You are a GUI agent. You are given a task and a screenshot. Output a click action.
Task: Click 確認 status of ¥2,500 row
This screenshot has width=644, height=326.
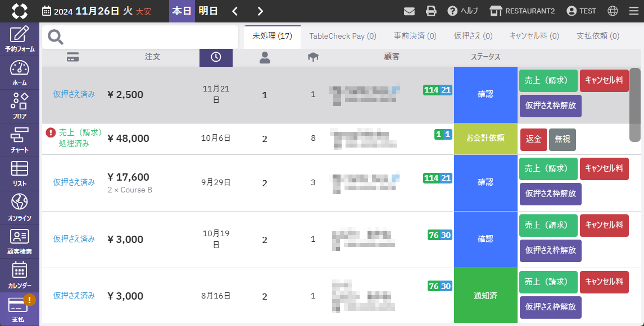(x=486, y=95)
